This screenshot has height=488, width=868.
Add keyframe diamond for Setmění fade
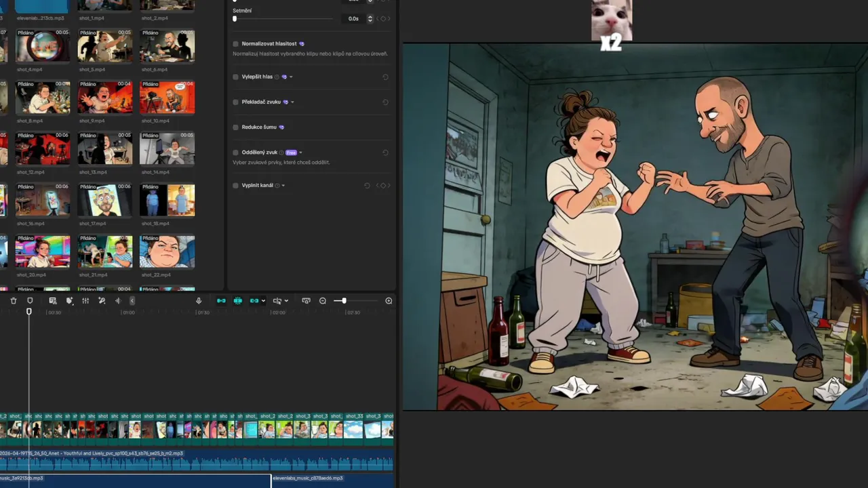click(x=383, y=19)
